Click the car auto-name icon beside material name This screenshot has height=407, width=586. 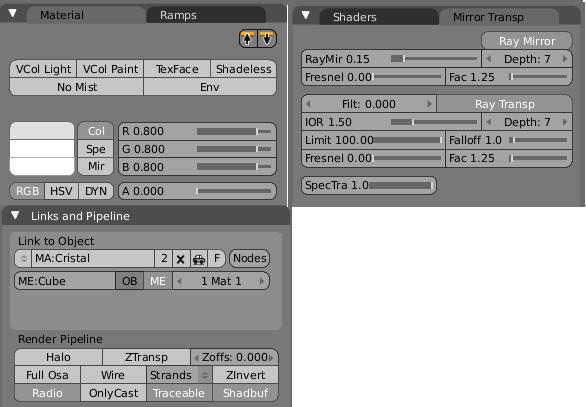click(199, 259)
